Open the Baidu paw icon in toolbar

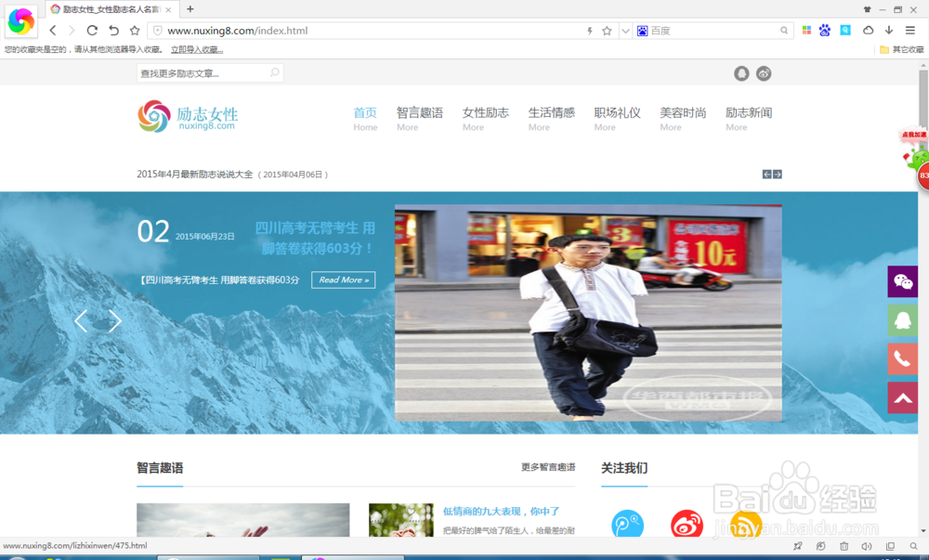(824, 30)
